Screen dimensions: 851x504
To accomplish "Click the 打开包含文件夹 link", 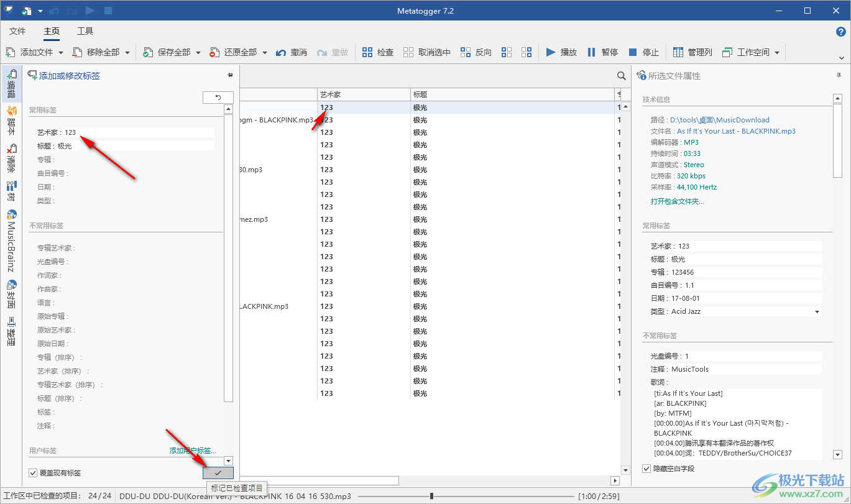I will (x=677, y=201).
